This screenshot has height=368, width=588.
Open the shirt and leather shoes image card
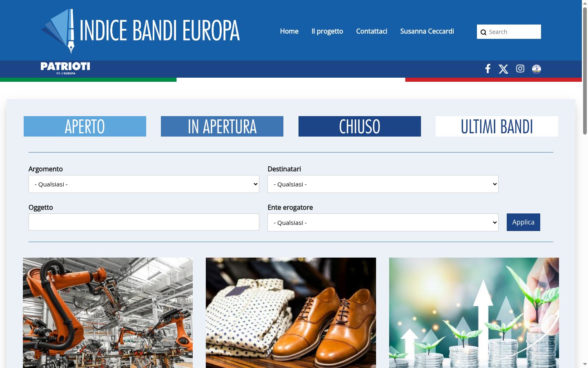pyautogui.click(x=291, y=313)
